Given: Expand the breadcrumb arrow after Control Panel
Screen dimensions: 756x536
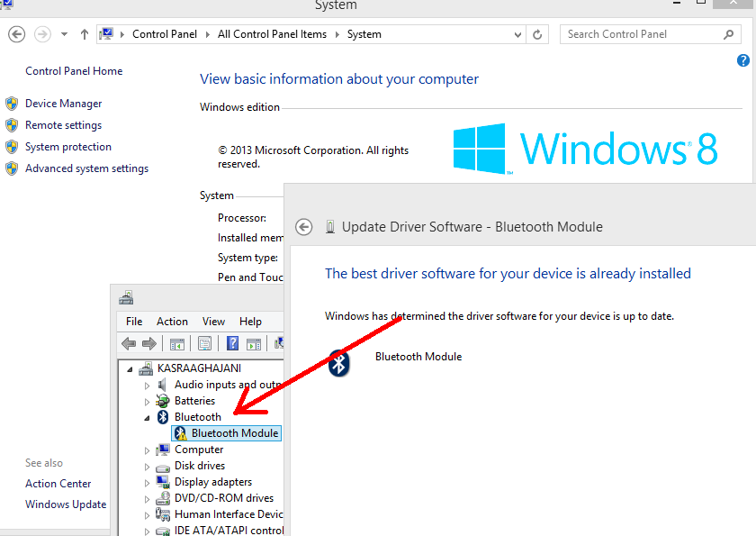Looking at the screenshot, I should (x=208, y=34).
